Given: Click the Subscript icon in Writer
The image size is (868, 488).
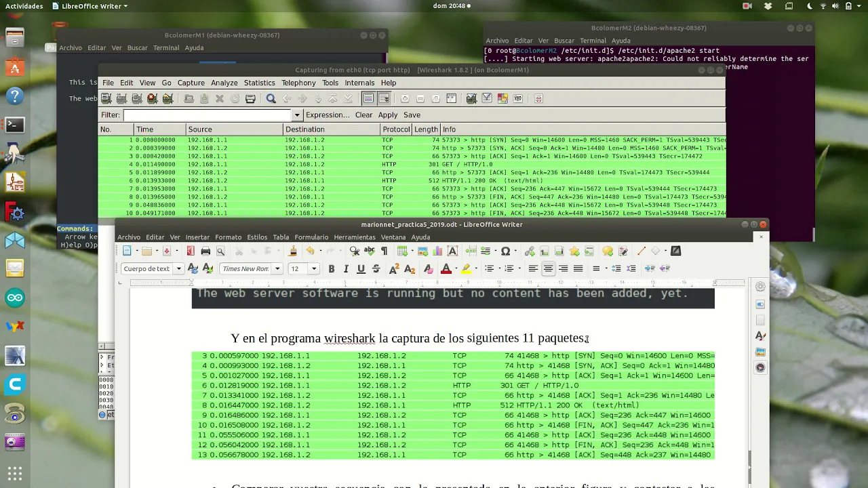Looking at the screenshot, I should pos(410,268).
